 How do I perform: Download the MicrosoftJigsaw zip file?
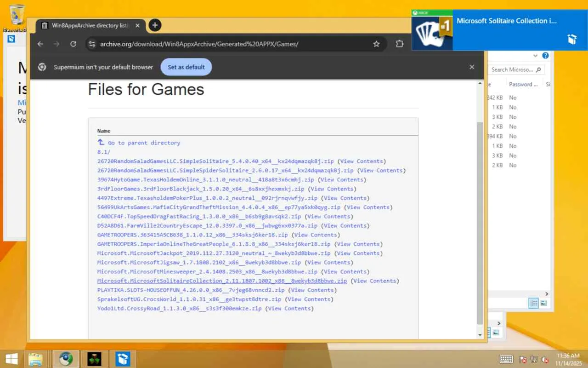(199, 262)
